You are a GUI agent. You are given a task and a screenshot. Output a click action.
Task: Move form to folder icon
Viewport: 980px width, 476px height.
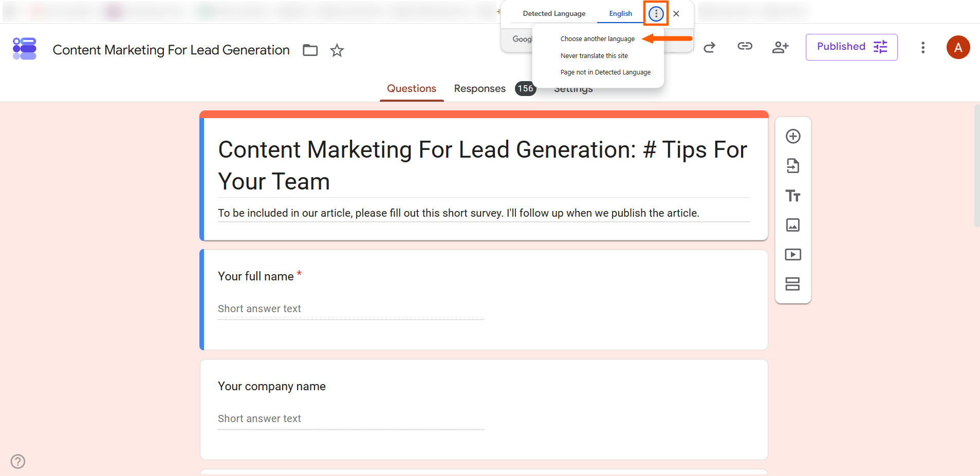pos(310,50)
